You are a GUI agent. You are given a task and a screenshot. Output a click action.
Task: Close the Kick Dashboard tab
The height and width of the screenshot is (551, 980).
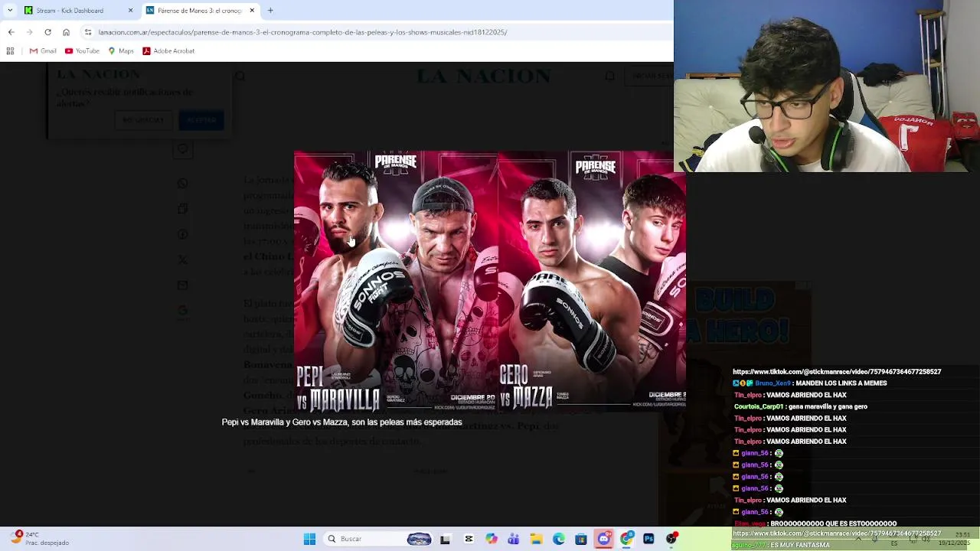coord(130,11)
